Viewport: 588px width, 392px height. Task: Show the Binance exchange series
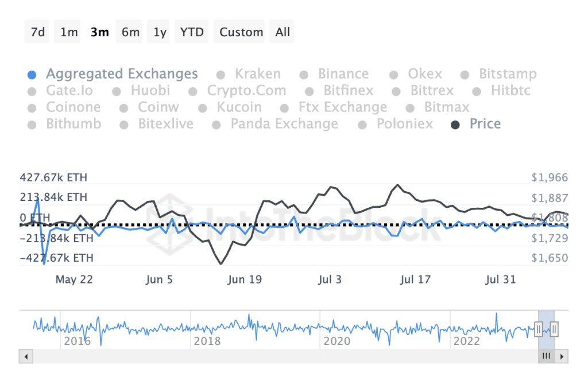click(x=343, y=74)
